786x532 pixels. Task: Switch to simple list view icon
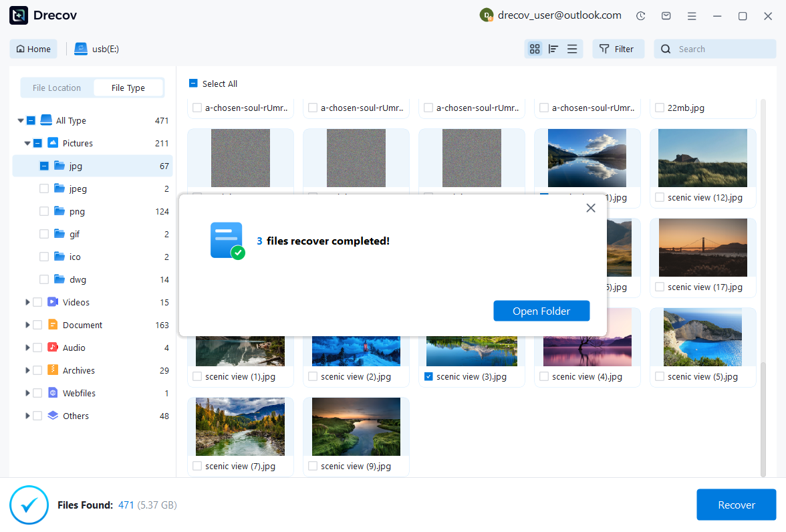tap(572, 49)
